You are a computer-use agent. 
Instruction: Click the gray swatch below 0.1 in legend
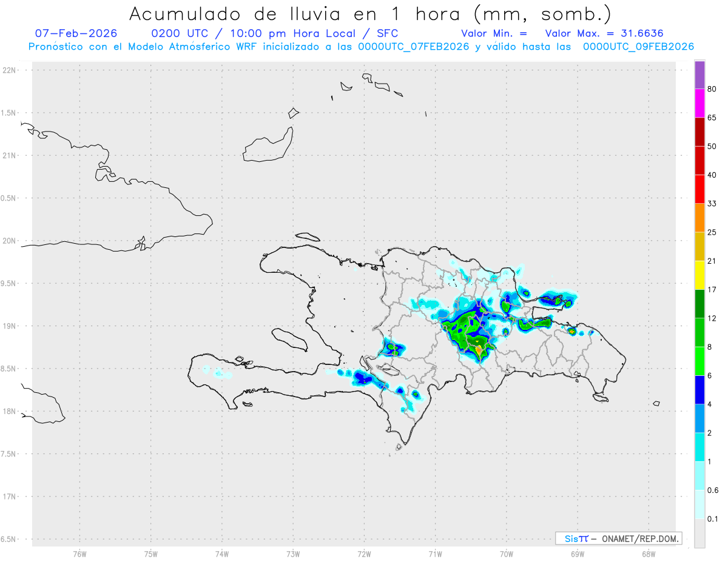point(699,533)
